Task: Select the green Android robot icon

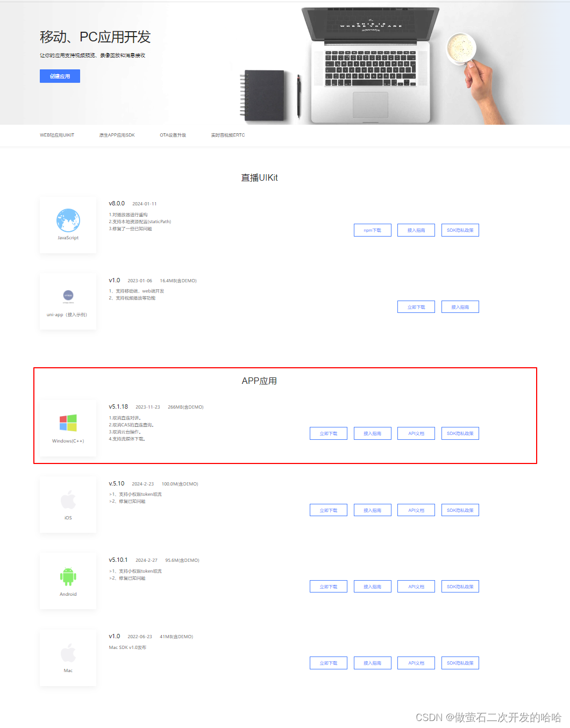Action: click(68, 576)
